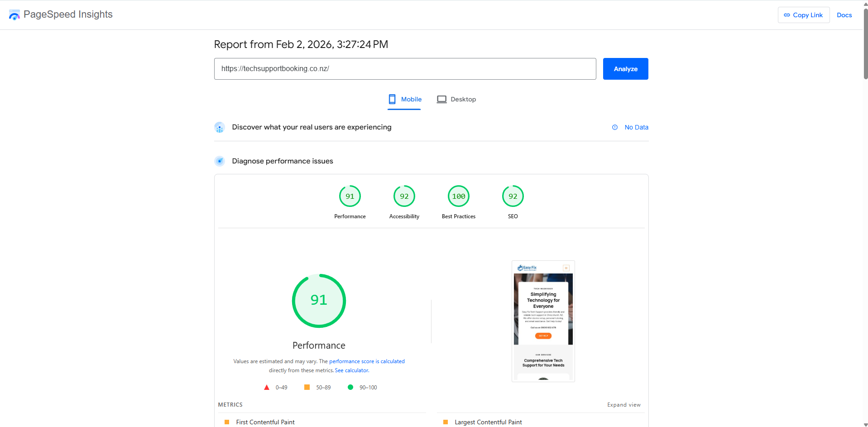Click the Performance score 91 gauge
Viewport: 868px width, 427px height.
[x=350, y=197]
